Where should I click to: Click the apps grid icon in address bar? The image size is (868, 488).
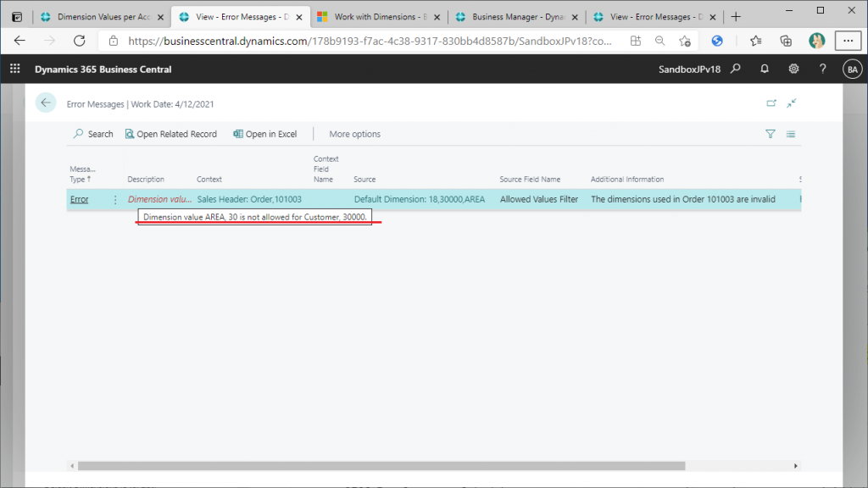coord(636,41)
